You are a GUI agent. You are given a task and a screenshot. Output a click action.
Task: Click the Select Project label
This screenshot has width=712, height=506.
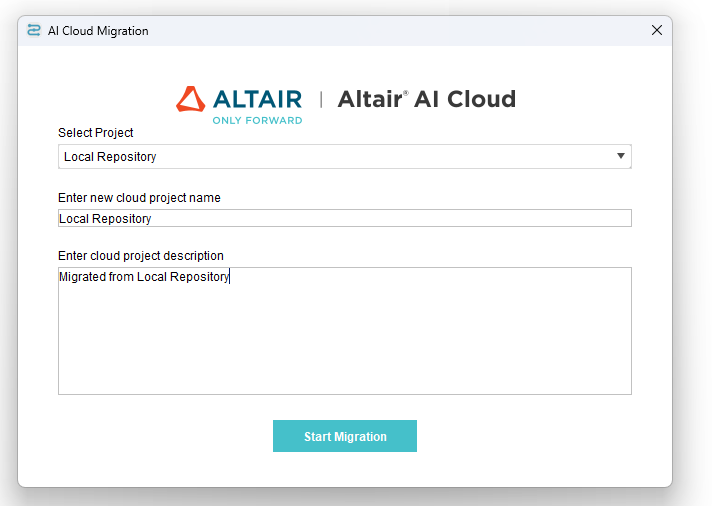[96, 133]
